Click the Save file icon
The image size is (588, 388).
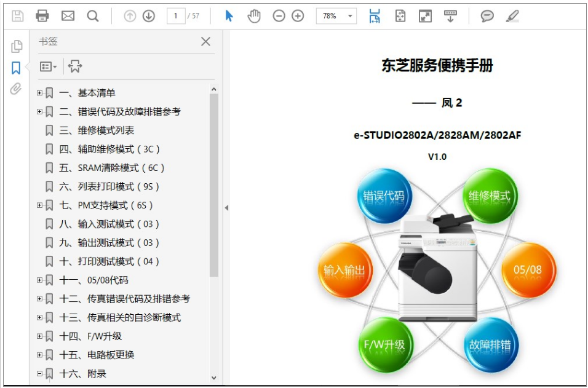18,16
